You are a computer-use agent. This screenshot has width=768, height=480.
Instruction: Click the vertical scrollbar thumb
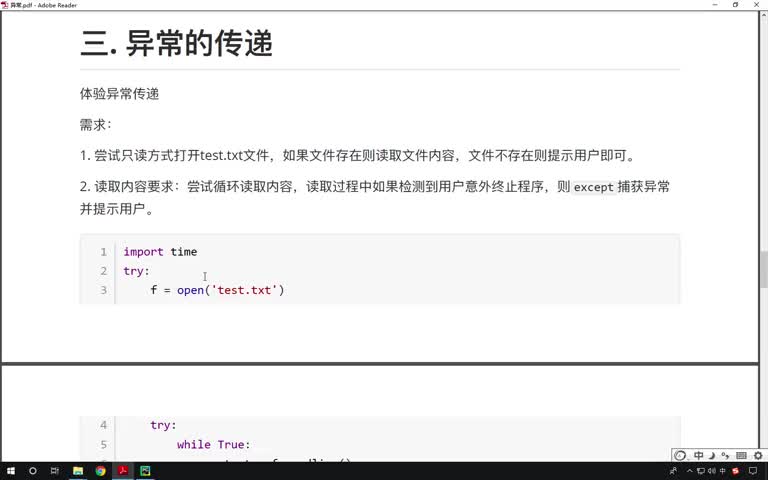tap(764, 269)
